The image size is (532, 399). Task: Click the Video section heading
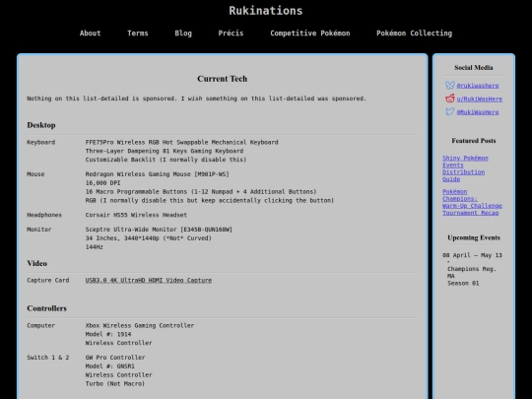[x=37, y=263]
